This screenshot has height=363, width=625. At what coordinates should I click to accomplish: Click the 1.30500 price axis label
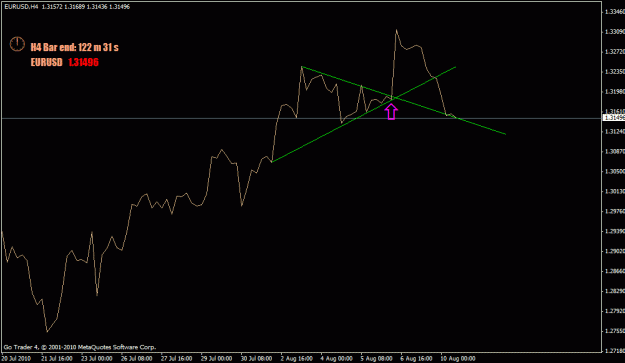(x=615, y=171)
